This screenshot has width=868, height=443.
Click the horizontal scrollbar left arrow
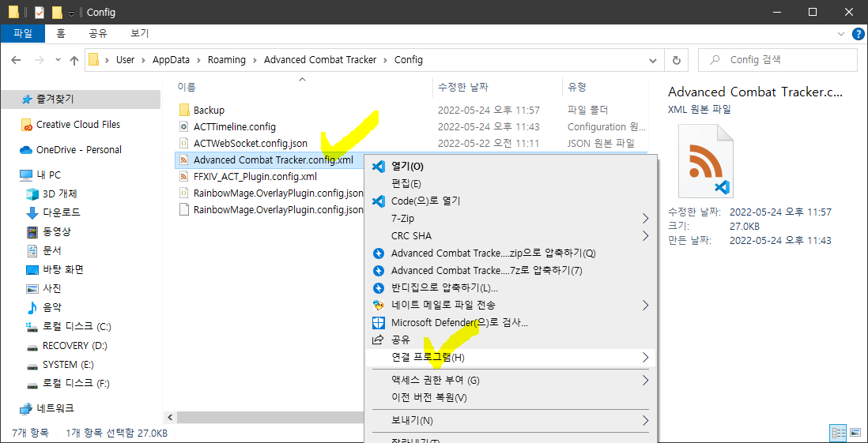click(169, 418)
